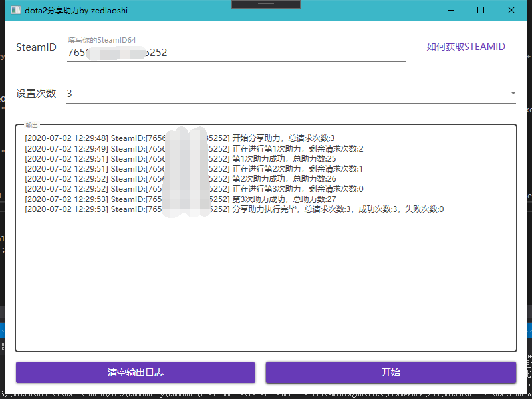Click the 输出 group box label
The image size is (532, 399).
pos(31,124)
